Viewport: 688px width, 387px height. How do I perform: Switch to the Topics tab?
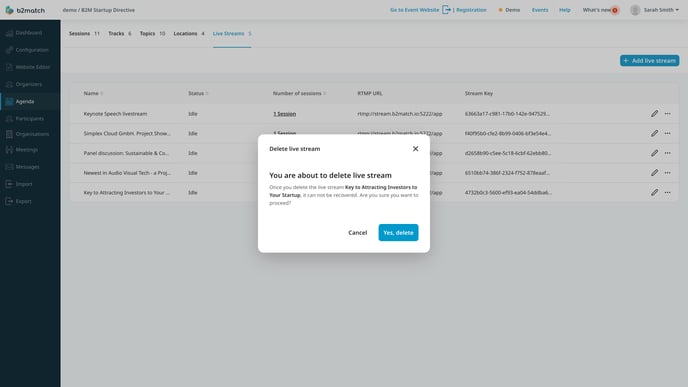pos(152,34)
